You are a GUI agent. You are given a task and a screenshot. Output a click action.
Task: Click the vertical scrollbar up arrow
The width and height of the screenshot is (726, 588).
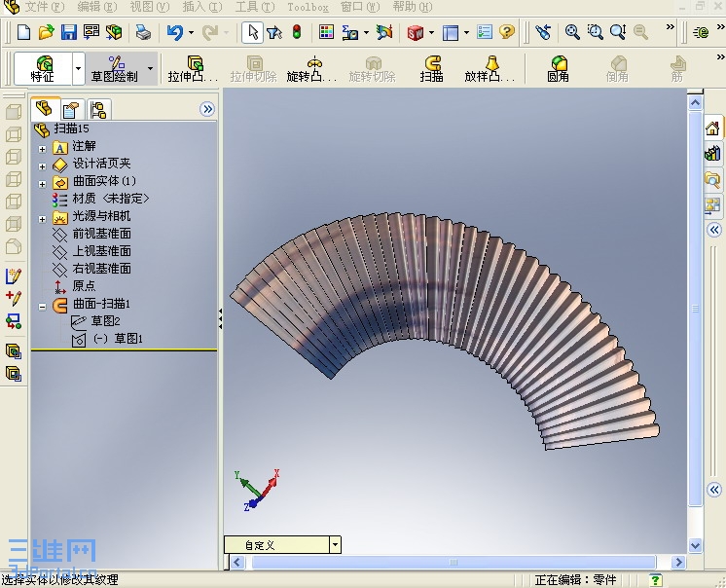[695, 102]
